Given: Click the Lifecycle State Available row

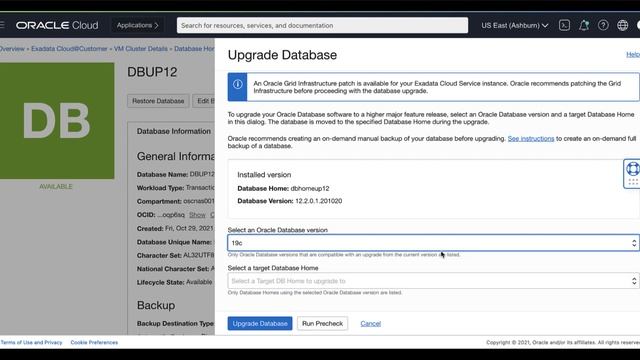Looking at the screenshot, I should point(175,282).
